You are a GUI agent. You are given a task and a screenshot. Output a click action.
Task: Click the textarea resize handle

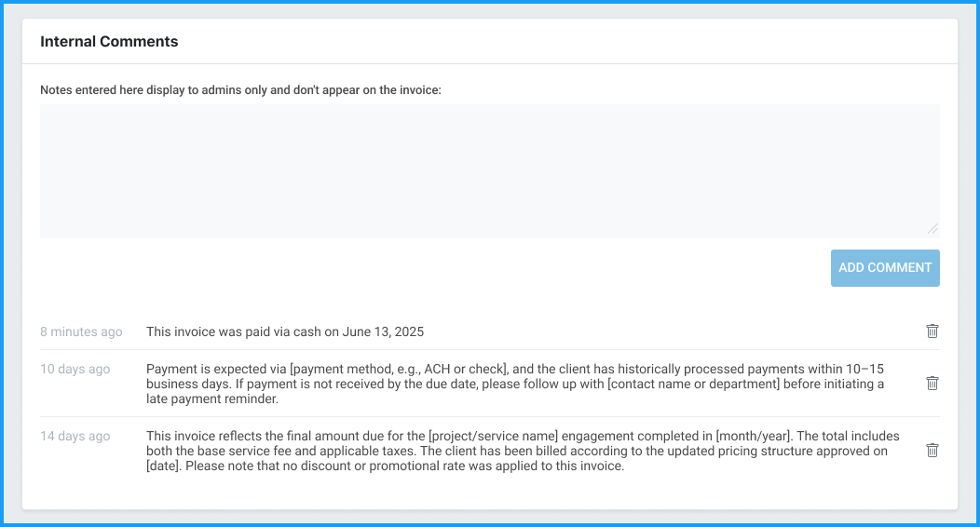click(x=932, y=229)
